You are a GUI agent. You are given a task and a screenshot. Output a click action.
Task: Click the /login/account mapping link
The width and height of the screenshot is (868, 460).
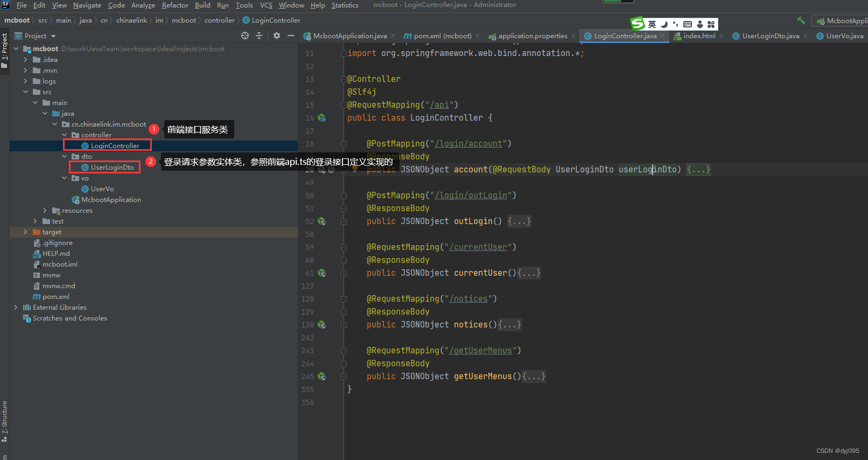(468, 144)
